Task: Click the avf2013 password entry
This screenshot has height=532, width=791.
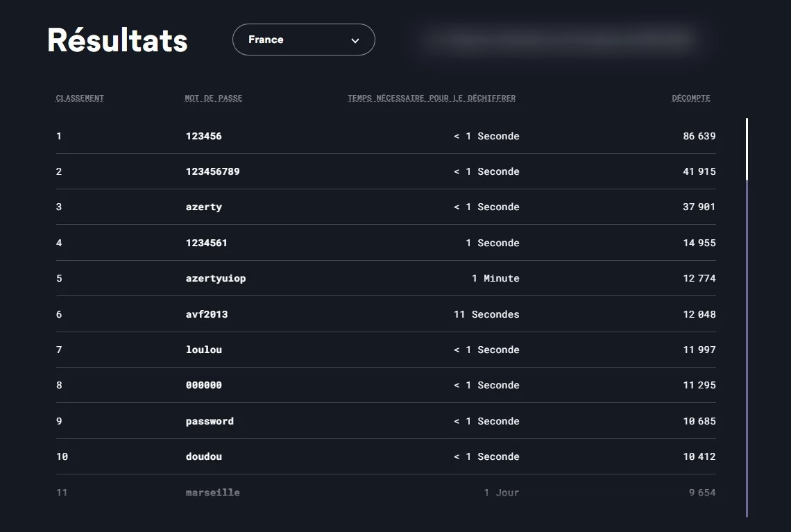Action: point(206,314)
